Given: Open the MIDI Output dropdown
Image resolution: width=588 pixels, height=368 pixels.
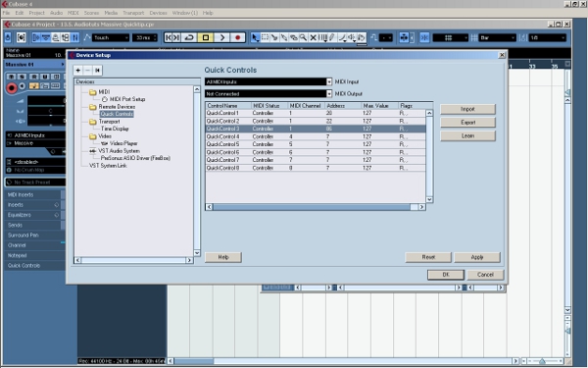Looking at the screenshot, I should [x=269, y=93].
